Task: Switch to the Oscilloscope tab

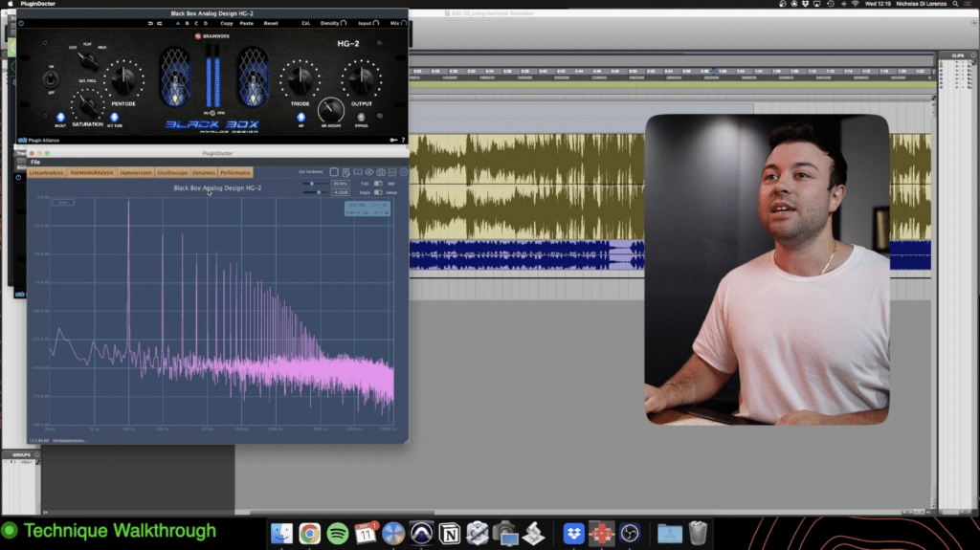Action: (172, 172)
